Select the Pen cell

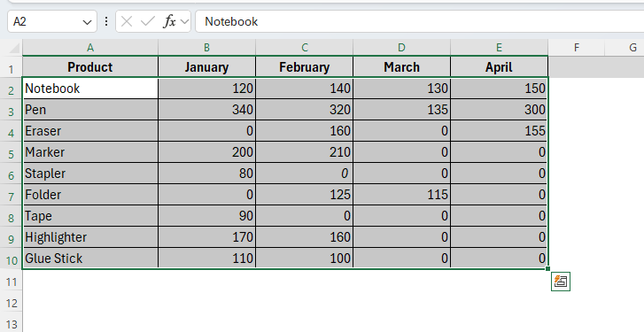90,110
